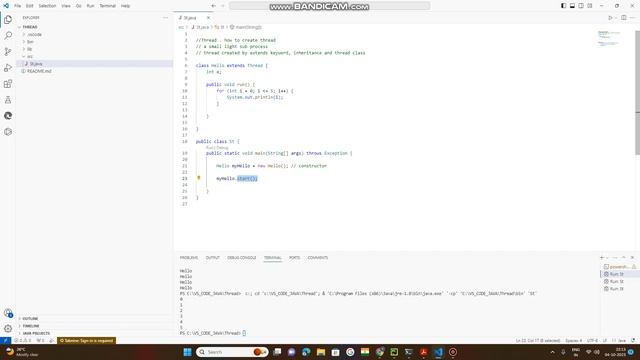
Task: Open the Explorer view in the activity bar
Action: pos(8,20)
